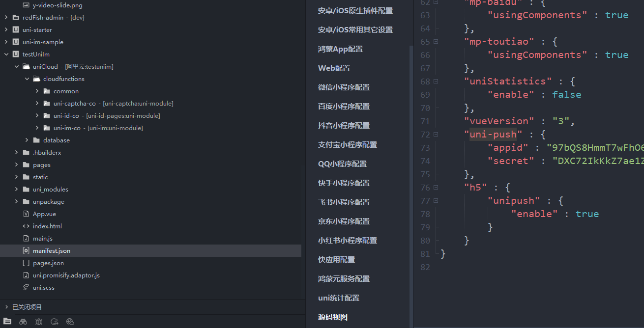Viewport: 644px width, 328px height.
Task: Collapse the testUniIm project
Action: 6,54
